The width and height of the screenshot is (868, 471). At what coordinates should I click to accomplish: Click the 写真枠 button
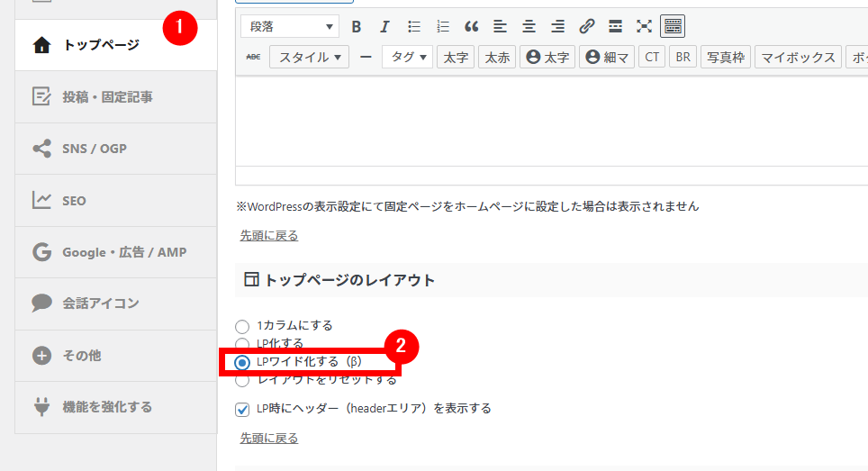click(725, 58)
